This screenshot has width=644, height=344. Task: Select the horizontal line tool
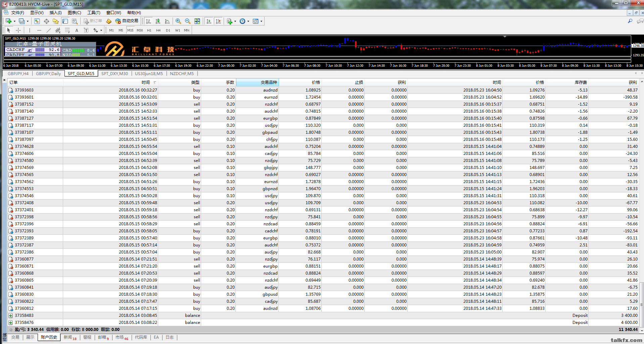(x=39, y=30)
